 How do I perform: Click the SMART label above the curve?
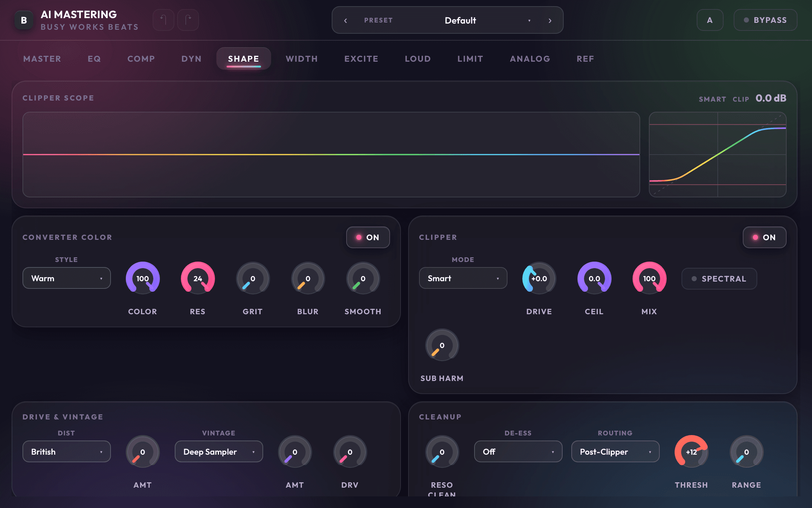click(x=712, y=99)
